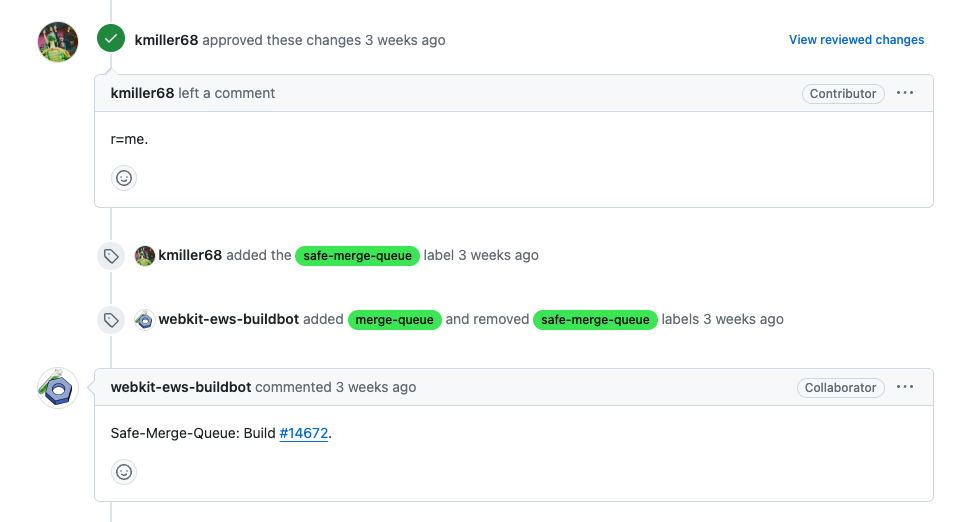Viewport: 966px width, 522px height.
Task: Click kmiller68's large avatar beside the approval
Action: point(58,41)
